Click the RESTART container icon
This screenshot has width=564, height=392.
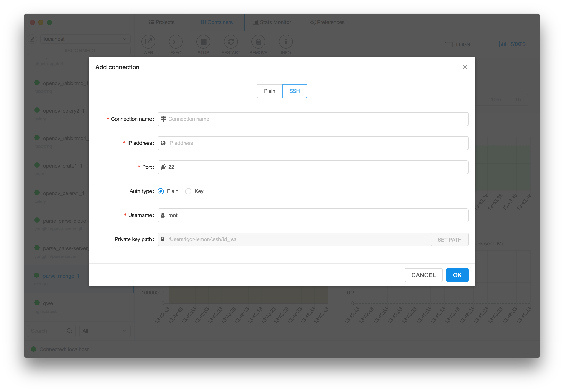click(x=231, y=42)
